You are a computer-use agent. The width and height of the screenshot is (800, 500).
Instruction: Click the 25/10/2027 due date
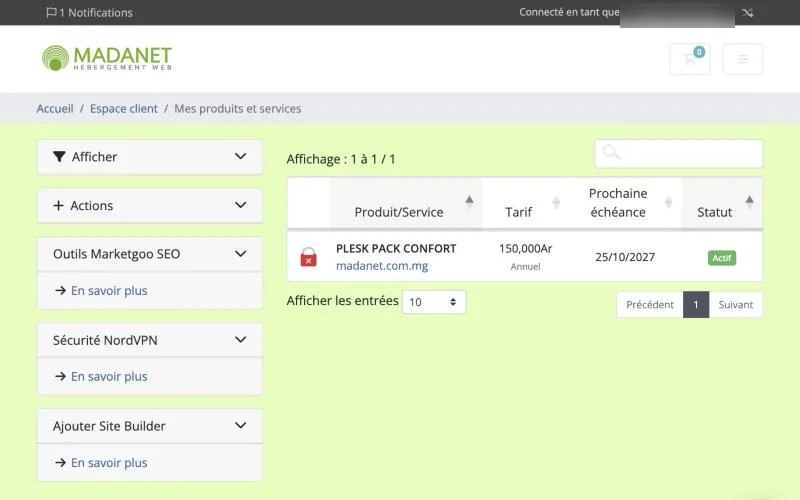(x=625, y=257)
